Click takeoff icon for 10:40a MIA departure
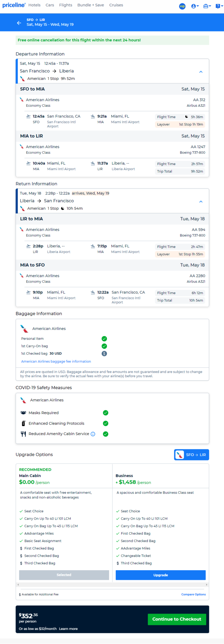The height and width of the screenshot is (644, 224). tap(28, 163)
